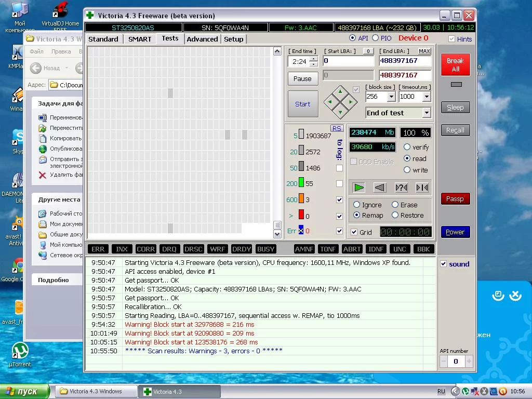Screen dimensions: 532x399
Task: Toggle the Grid checkbox
Action: 354,232
